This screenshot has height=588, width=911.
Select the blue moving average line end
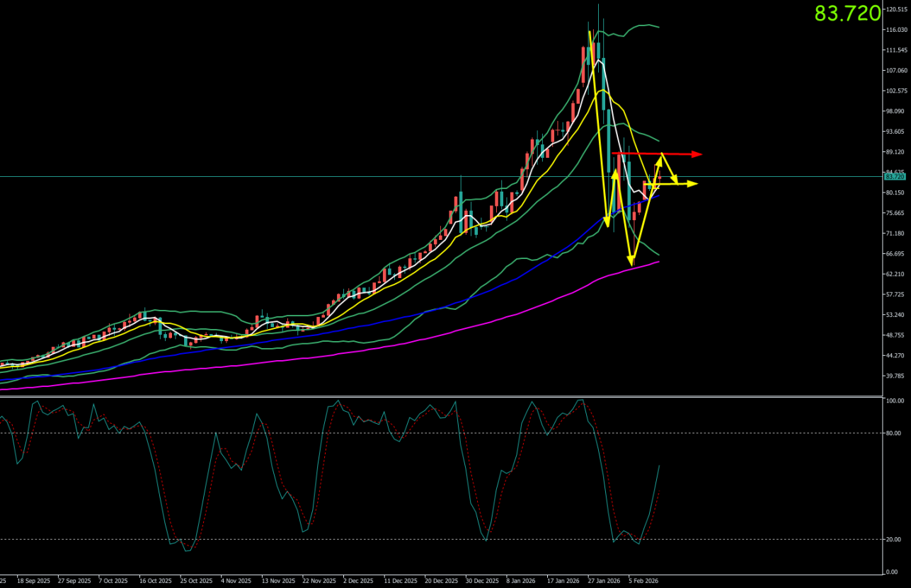(658, 195)
